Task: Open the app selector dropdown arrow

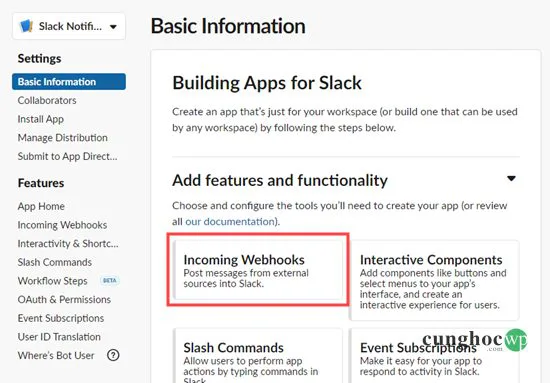Action: tap(113, 27)
